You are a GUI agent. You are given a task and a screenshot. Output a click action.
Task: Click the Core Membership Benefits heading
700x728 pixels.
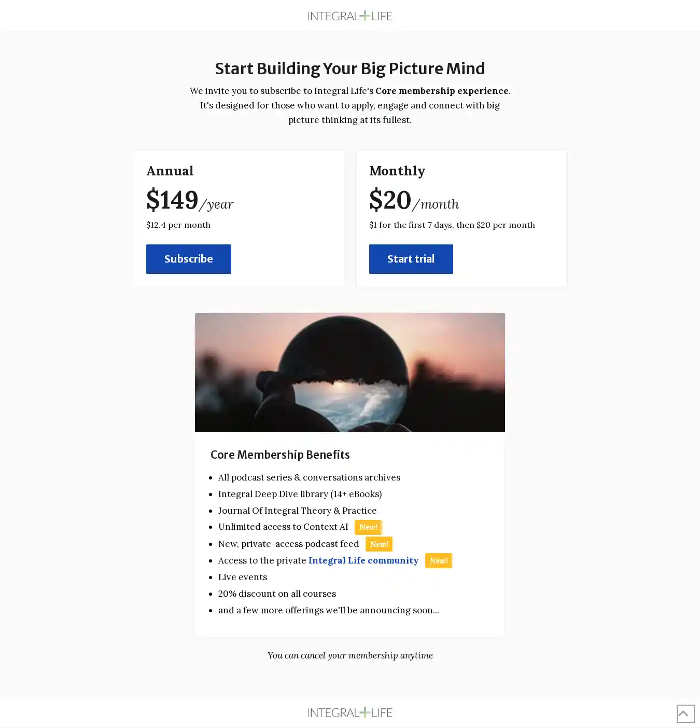[280, 455]
